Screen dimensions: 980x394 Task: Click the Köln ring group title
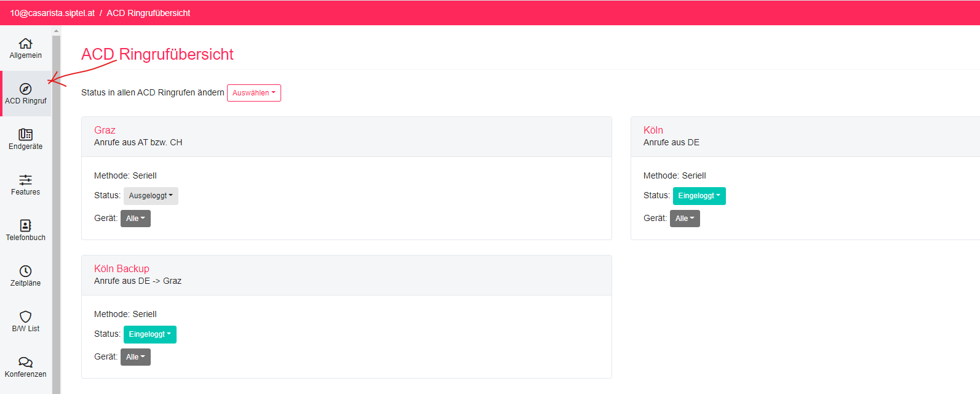tap(653, 130)
